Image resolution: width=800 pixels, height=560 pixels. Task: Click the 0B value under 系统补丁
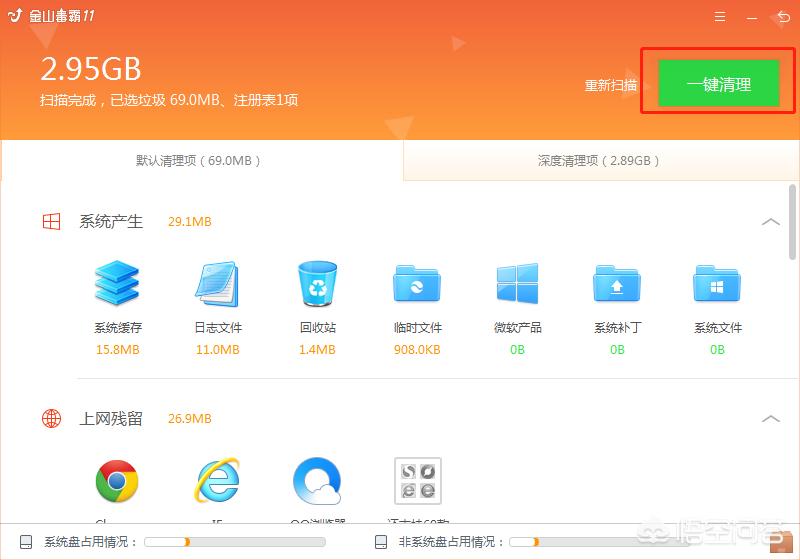[617, 350]
